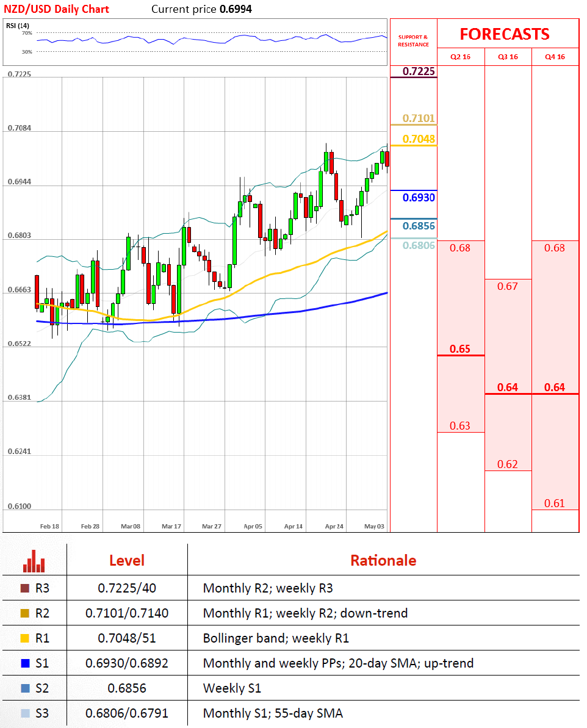Image resolution: width=587 pixels, height=728 pixels.
Task: Click the FORECASTS heading
Action: click(504, 34)
